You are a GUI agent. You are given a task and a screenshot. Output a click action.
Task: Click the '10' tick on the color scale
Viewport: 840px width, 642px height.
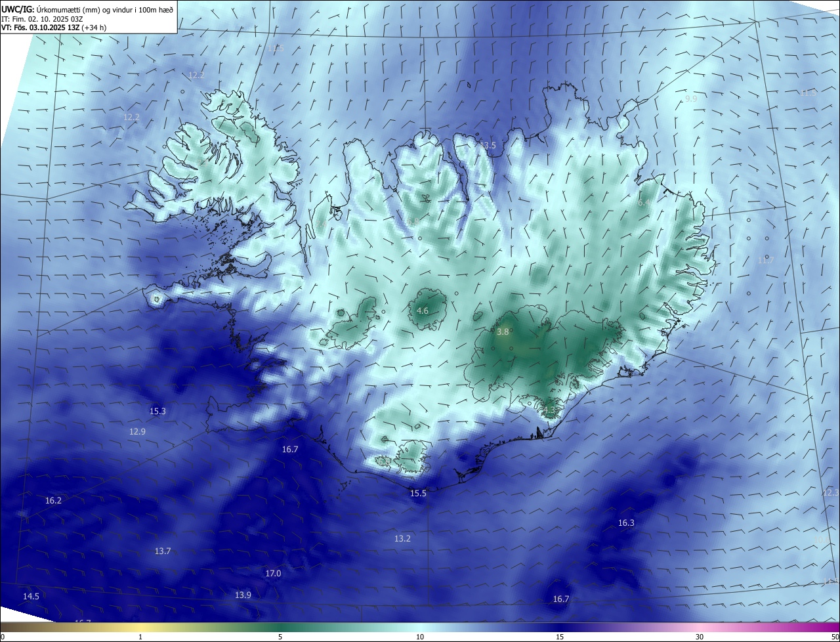point(420,637)
